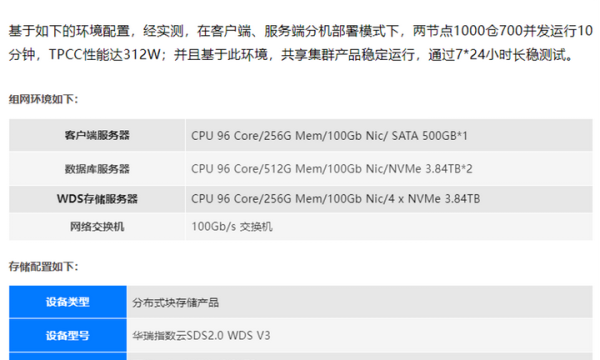Click the 客户端服务器 header cell
The width and height of the screenshot is (600, 360).
tap(97, 135)
